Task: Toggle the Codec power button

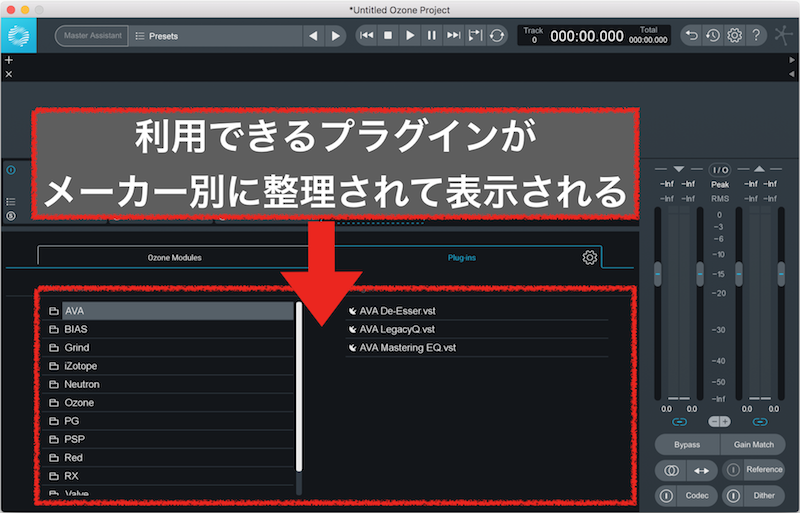Action: tap(666, 496)
